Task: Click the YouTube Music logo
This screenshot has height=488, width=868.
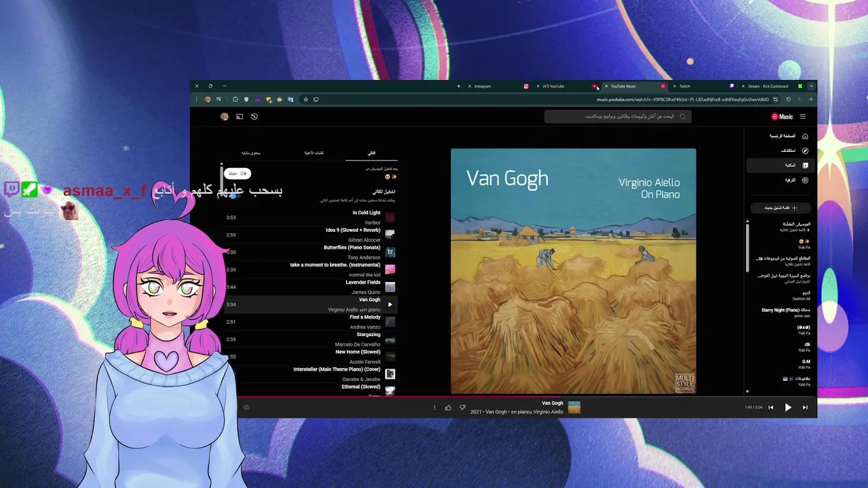Action: pos(782,117)
